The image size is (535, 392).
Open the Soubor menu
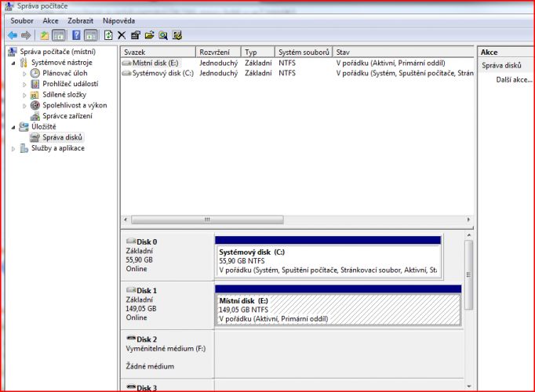tap(22, 21)
